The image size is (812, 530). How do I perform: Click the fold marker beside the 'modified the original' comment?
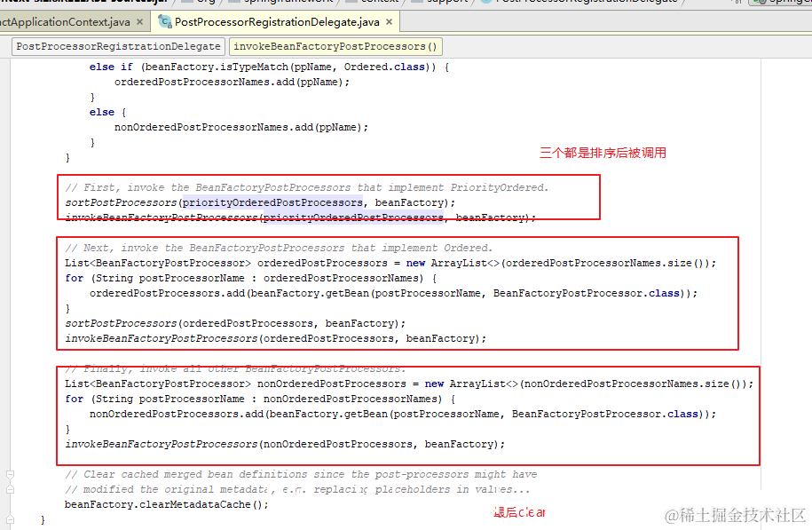click(x=10, y=489)
